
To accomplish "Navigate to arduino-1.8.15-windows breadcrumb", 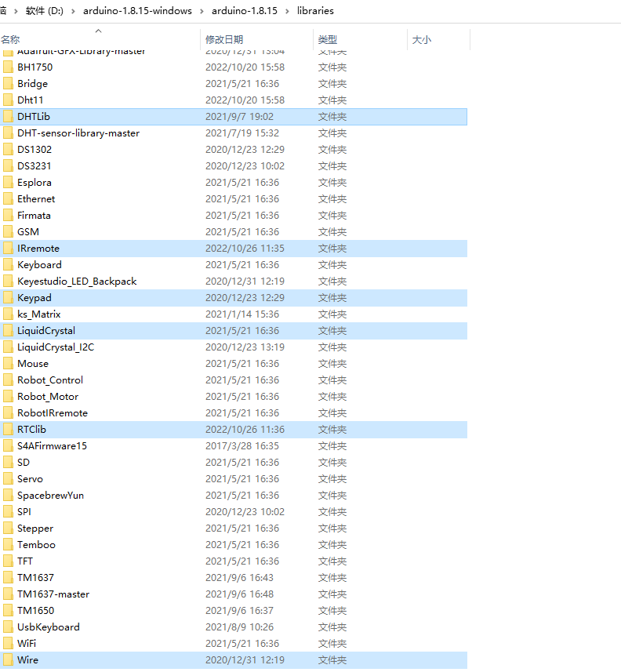I will 137,11.
